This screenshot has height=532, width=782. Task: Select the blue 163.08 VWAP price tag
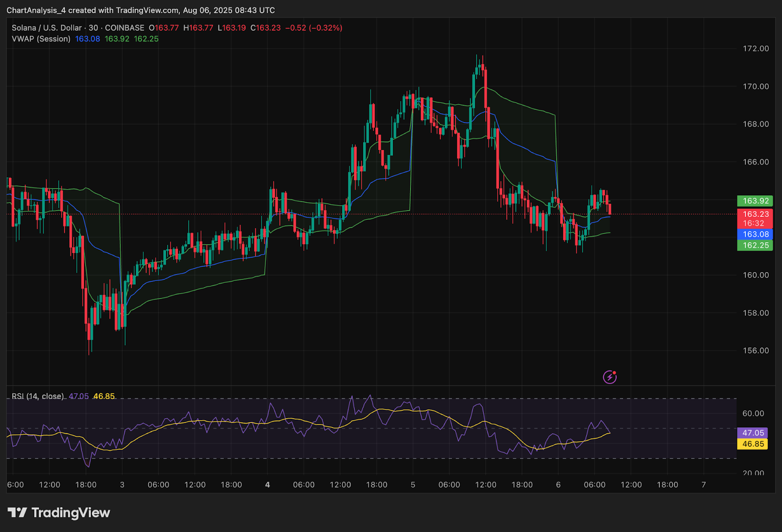click(755, 234)
